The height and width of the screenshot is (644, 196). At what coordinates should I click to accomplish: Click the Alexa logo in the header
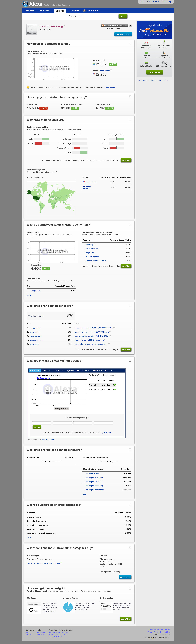point(32,4)
